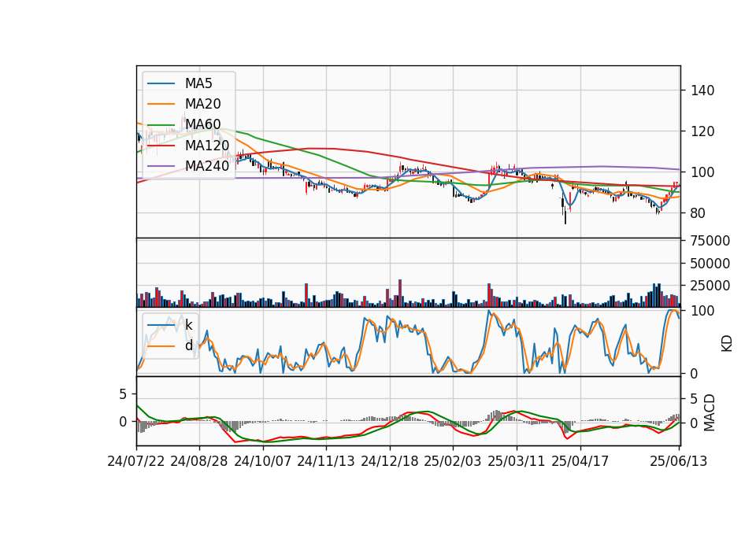Click the MA60 legend label
Image resolution: width=756 pixels, height=543 pixels.
pos(203,124)
